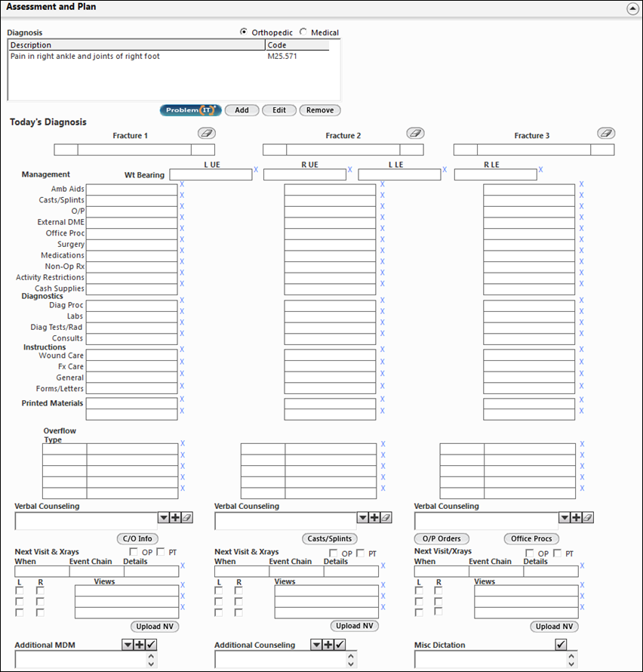Viewport: 643px width, 672px height.
Task: Check PT box in second Next Visit
Action: point(361,553)
